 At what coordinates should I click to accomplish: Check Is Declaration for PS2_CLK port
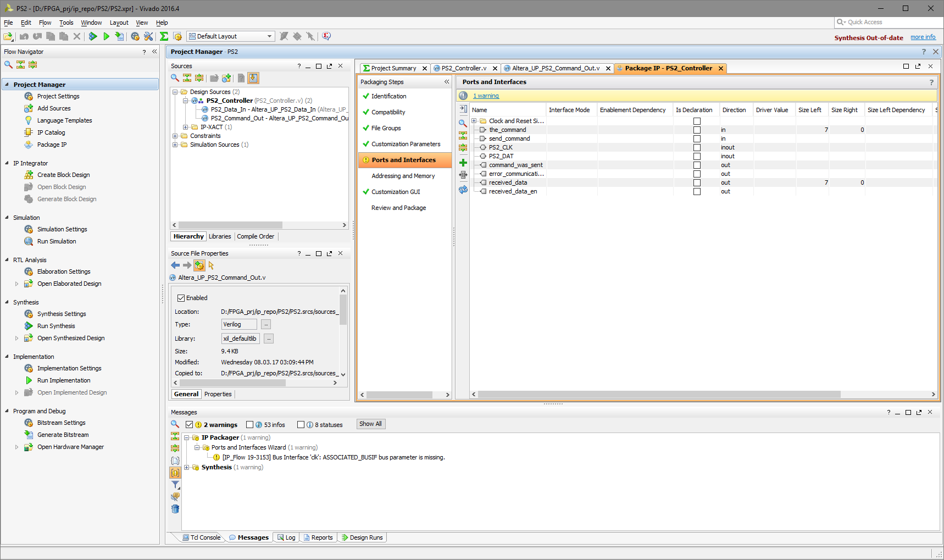click(697, 147)
